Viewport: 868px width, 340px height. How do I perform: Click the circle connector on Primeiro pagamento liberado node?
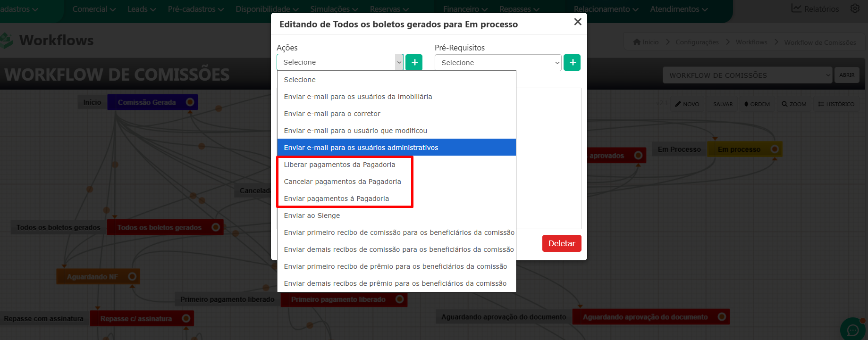[x=399, y=299]
